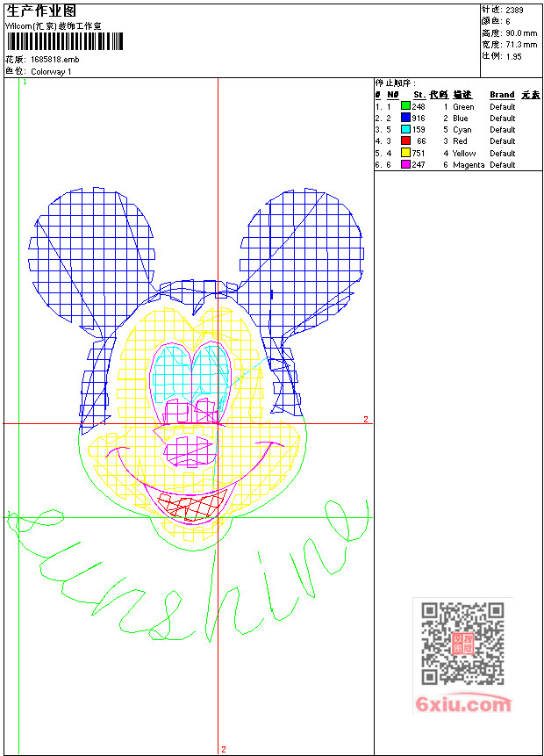Click the red guide label 2 at bottom
Image resolution: width=544 pixels, height=756 pixels.
(x=224, y=749)
